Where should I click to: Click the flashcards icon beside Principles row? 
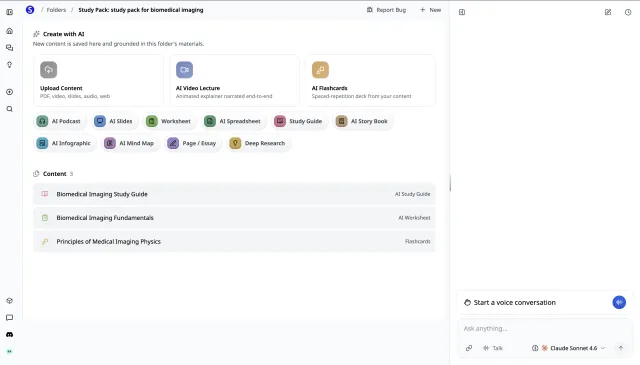pos(45,241)
